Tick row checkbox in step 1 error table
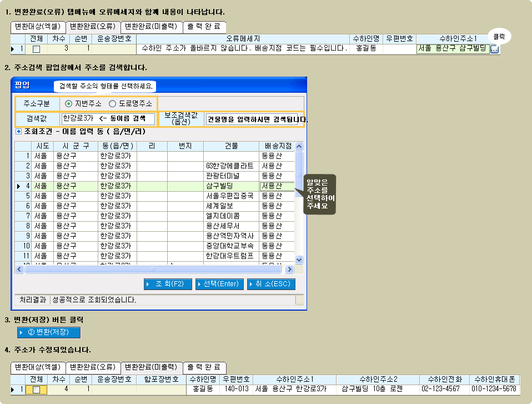 pos(37,49)
